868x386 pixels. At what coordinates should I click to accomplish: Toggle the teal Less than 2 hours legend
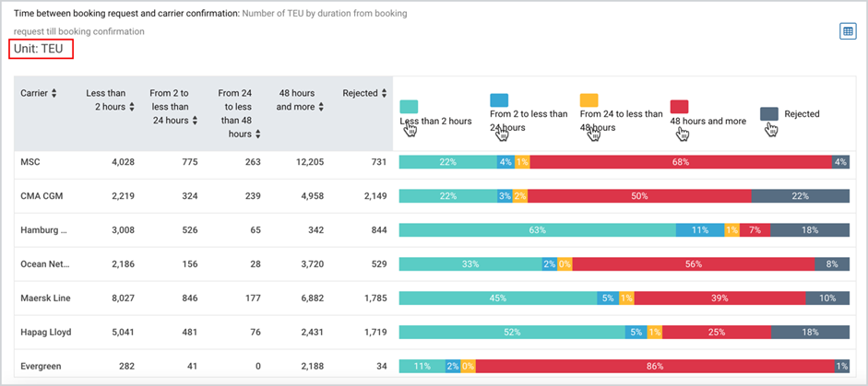409,107
